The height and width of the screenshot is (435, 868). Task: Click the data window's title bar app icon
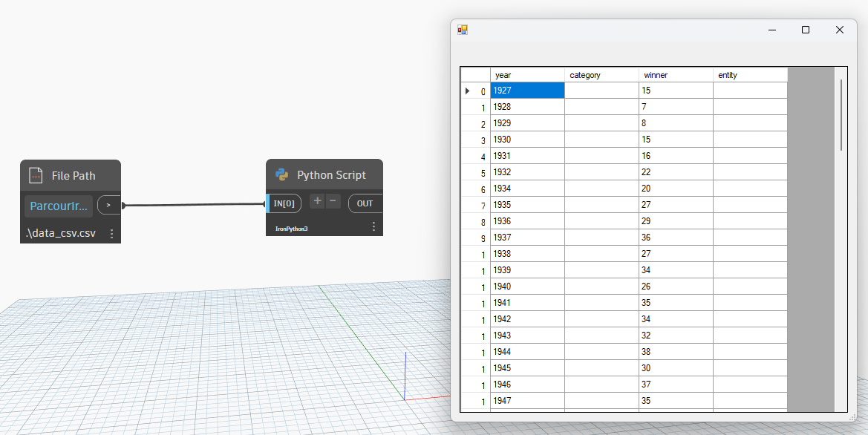point(463,30)
